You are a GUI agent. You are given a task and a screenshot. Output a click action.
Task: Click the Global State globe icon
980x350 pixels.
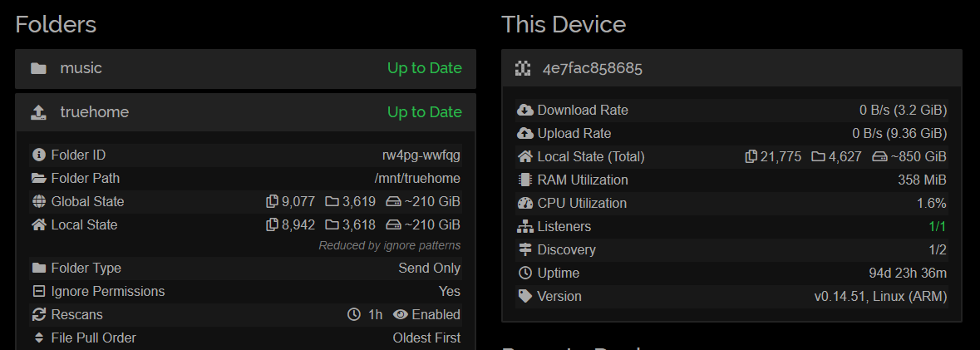point(39,202)
